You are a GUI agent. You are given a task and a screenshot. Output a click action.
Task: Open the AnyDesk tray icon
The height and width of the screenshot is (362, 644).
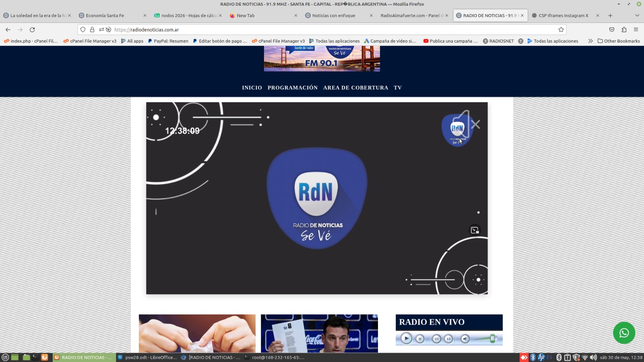pyautogui.click(x=524, y=357)
